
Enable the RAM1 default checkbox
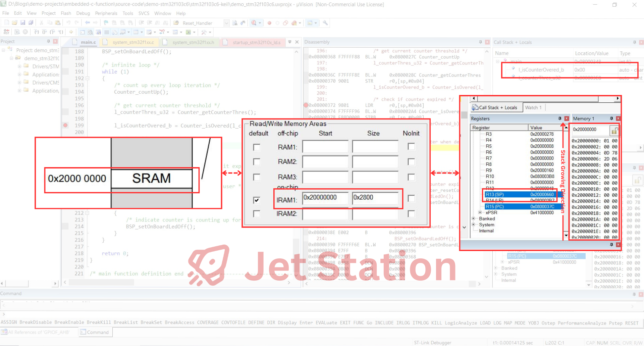point(257,147)
